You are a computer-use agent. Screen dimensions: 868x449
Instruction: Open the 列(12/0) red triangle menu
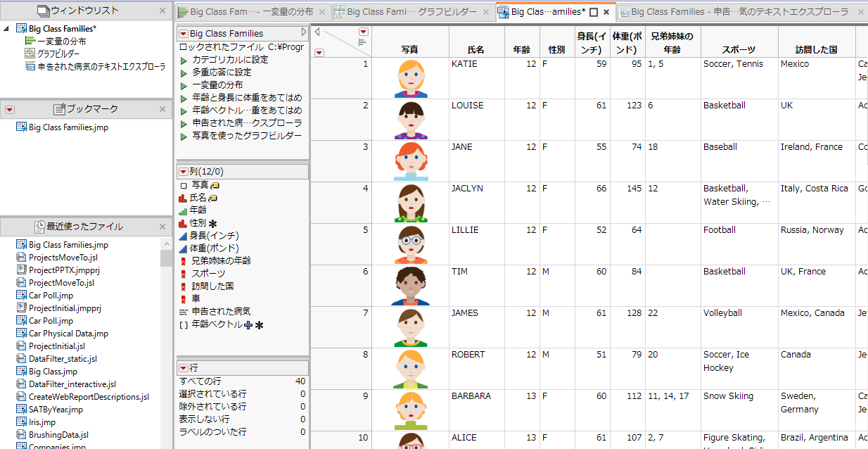(183, 172)
